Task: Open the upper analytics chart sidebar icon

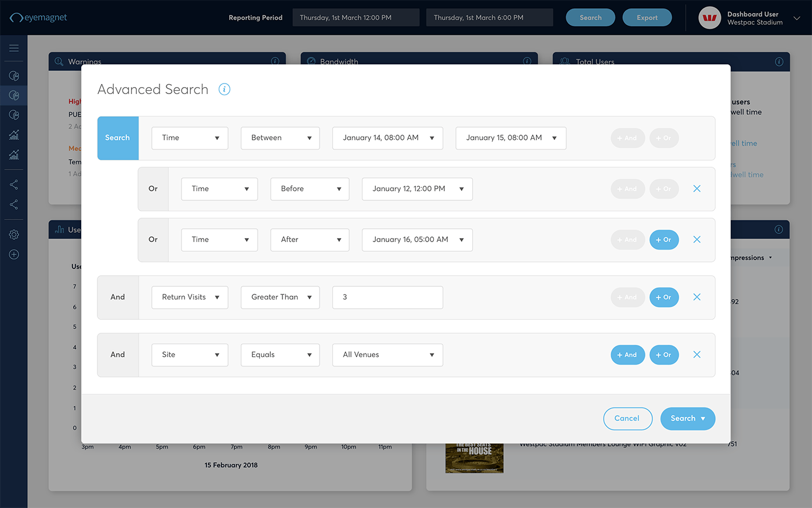Action: click(x=14, y=135)
